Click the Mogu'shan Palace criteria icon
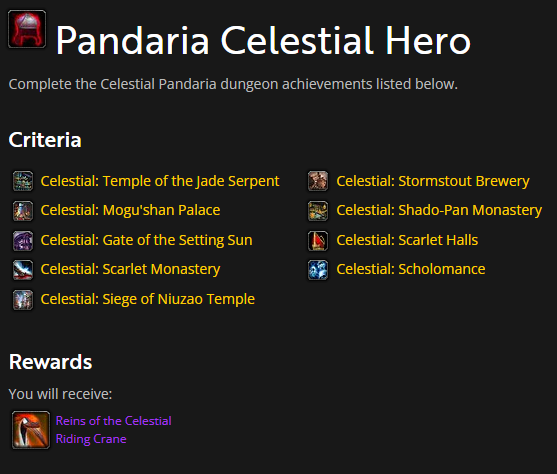Viewport: 557px width, 474px height. [x=23, y=211]
